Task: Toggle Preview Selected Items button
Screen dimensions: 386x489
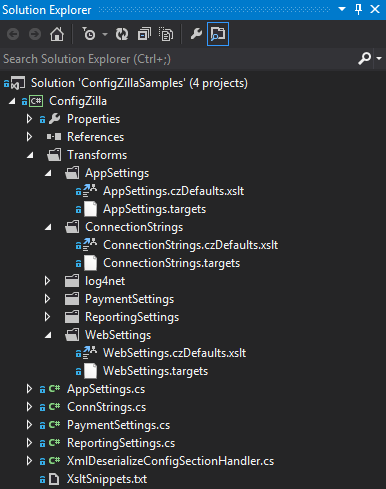Action: pyautogui.click(x=218, y=34)
